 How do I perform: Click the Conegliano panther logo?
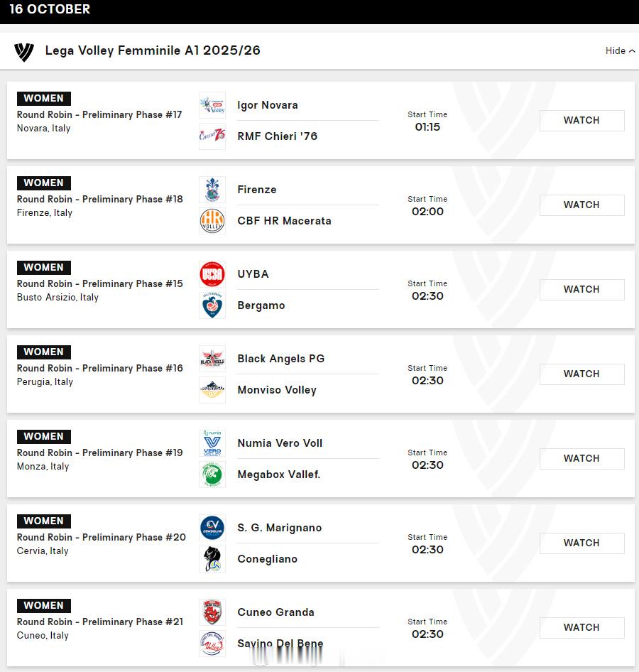(x=212, y=559)
